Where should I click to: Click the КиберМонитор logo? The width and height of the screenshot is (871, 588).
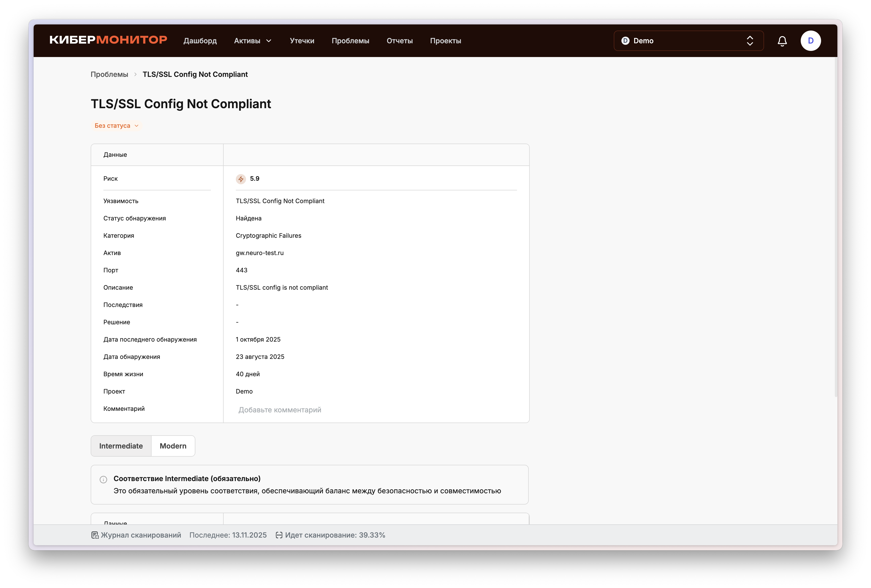point(108,40)
